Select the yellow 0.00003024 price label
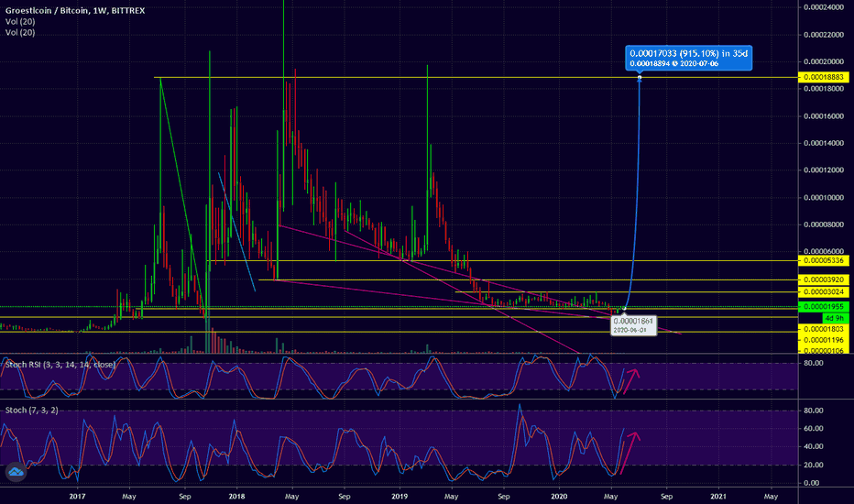854x504 pixels. pos(824,292)
